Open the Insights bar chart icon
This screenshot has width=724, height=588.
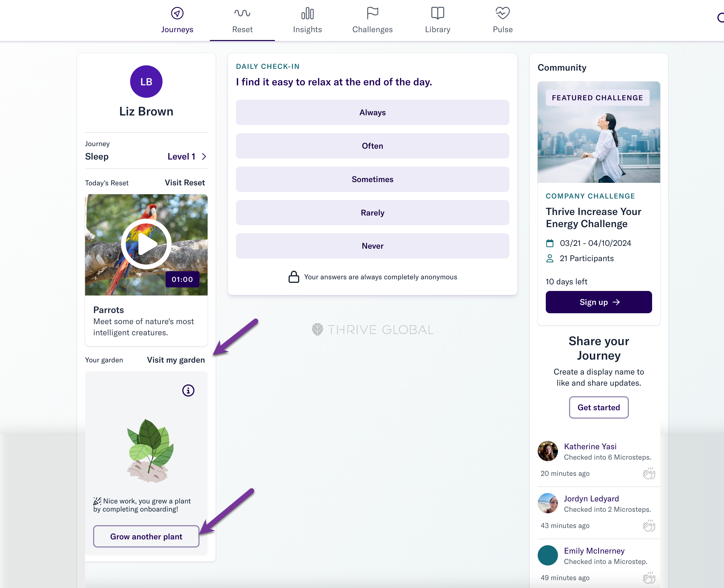[x=308, y=13]
